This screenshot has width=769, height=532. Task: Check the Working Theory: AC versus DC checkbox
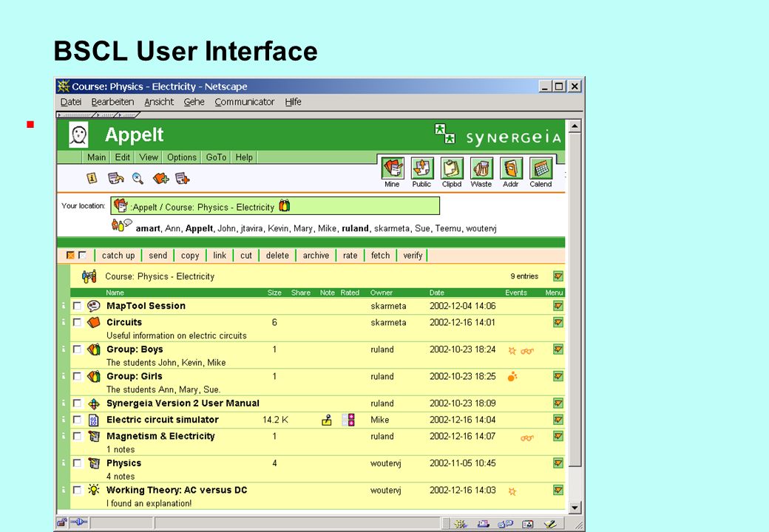click(x=77, y=490)
